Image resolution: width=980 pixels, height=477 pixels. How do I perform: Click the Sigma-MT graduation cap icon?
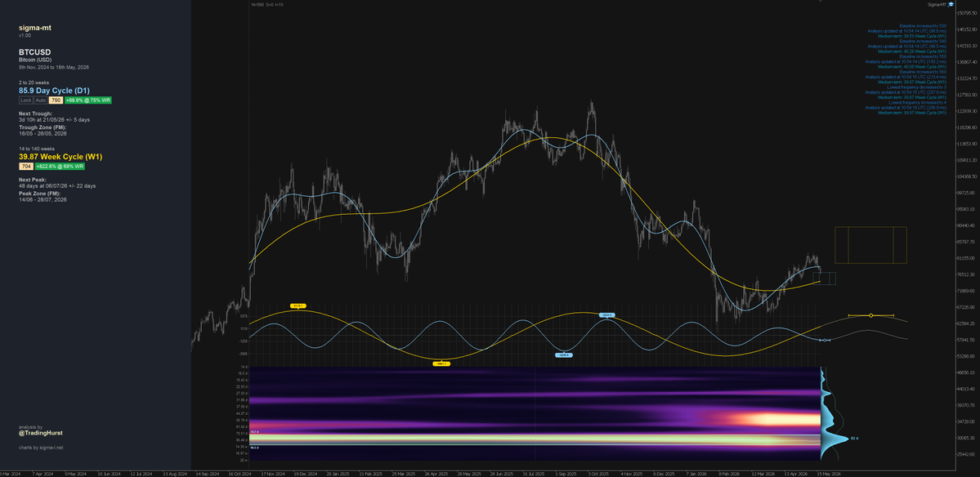951,4
